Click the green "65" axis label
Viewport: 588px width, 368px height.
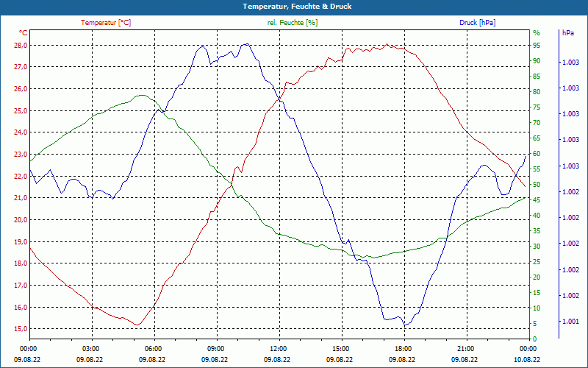point(537,138)
